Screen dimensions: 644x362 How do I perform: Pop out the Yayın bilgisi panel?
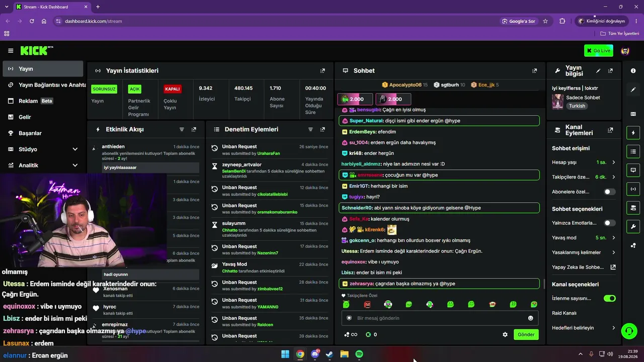pyautogui.click(x=610, y=71)
